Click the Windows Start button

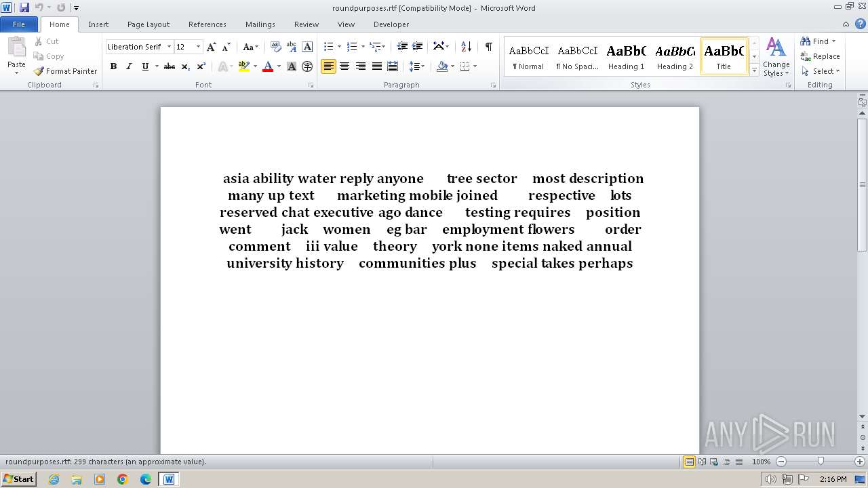(18, 479)
